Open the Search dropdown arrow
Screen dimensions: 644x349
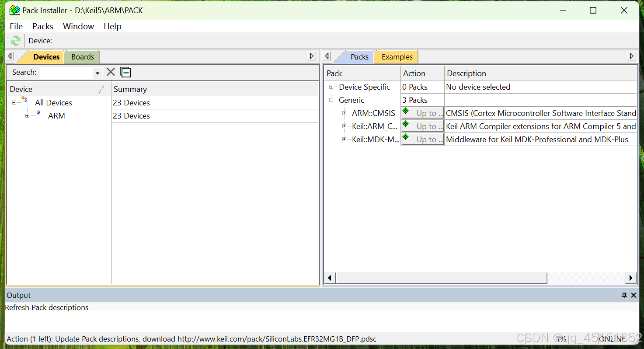(97, 73)
